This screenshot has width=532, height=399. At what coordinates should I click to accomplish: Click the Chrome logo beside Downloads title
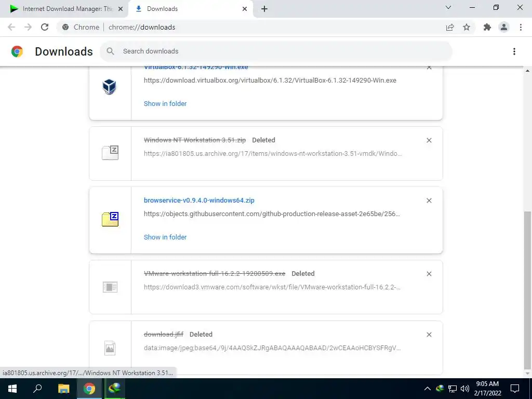17,51
